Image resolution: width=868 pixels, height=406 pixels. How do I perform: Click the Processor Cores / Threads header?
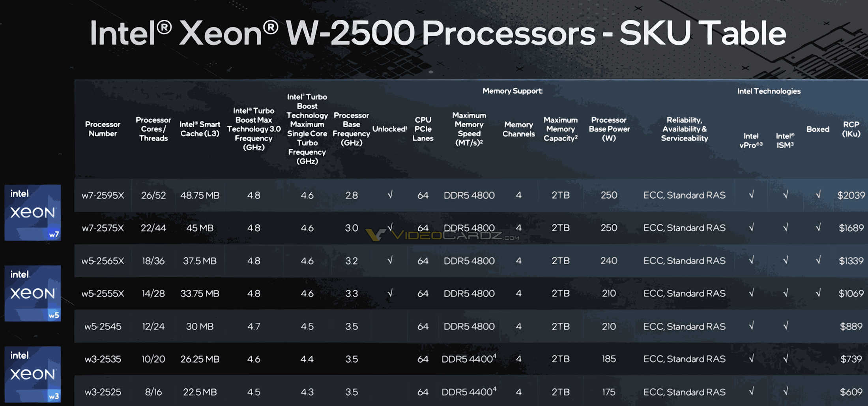pos(153,129)
